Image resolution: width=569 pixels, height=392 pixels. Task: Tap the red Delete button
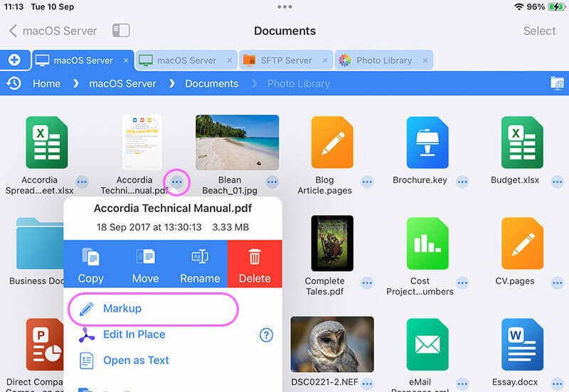(x=255, y=264)
